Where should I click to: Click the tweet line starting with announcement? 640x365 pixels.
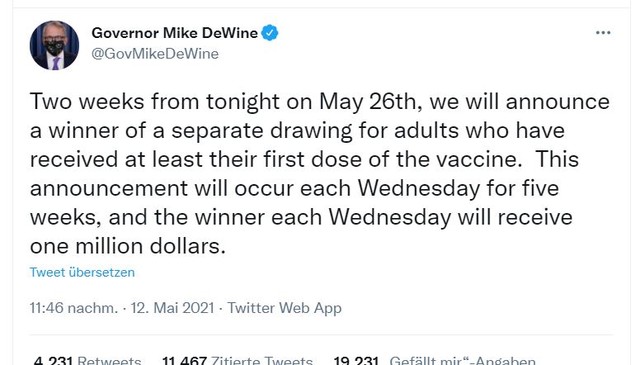coord(294,188)
